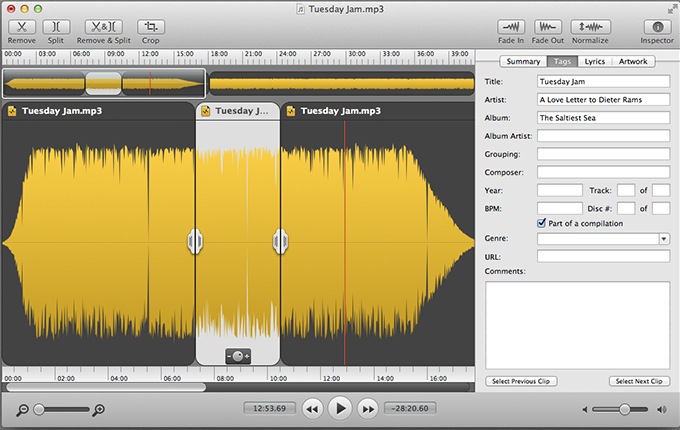
Task: Toggle the Inspector panel
Action: (657, 26)
